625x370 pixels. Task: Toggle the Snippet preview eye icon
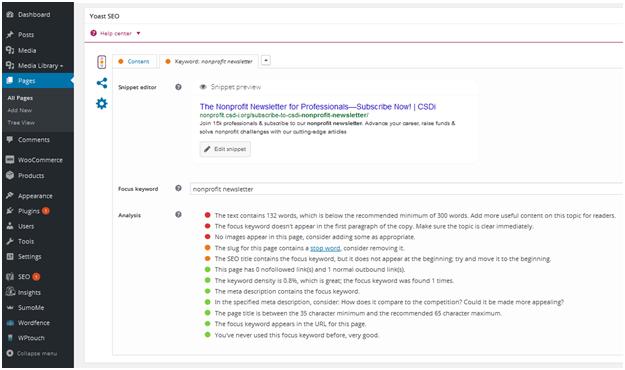(203, 87)
